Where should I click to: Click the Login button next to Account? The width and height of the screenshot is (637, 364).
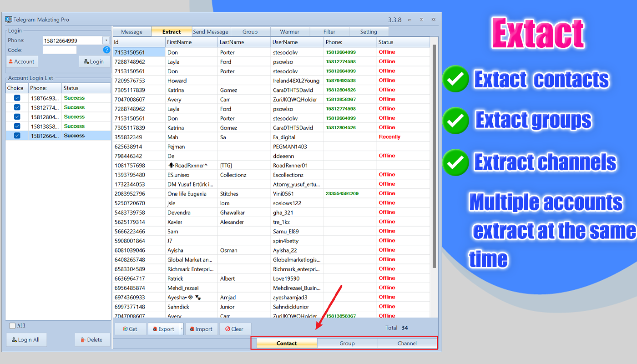pos(95,61)
